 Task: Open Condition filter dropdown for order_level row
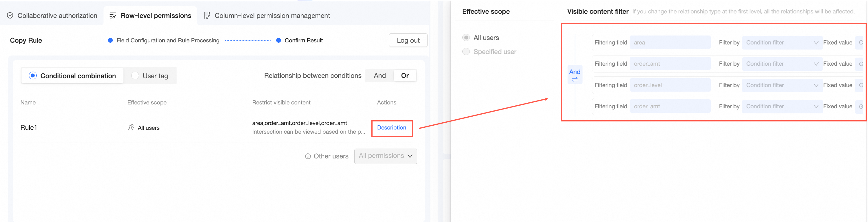point(782,85)
